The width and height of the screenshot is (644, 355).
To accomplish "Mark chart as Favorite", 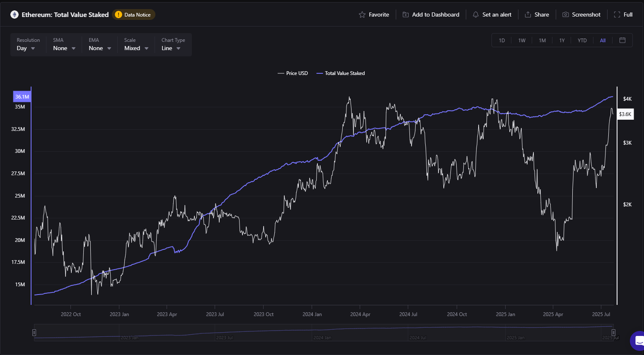I will click(374, 14).
